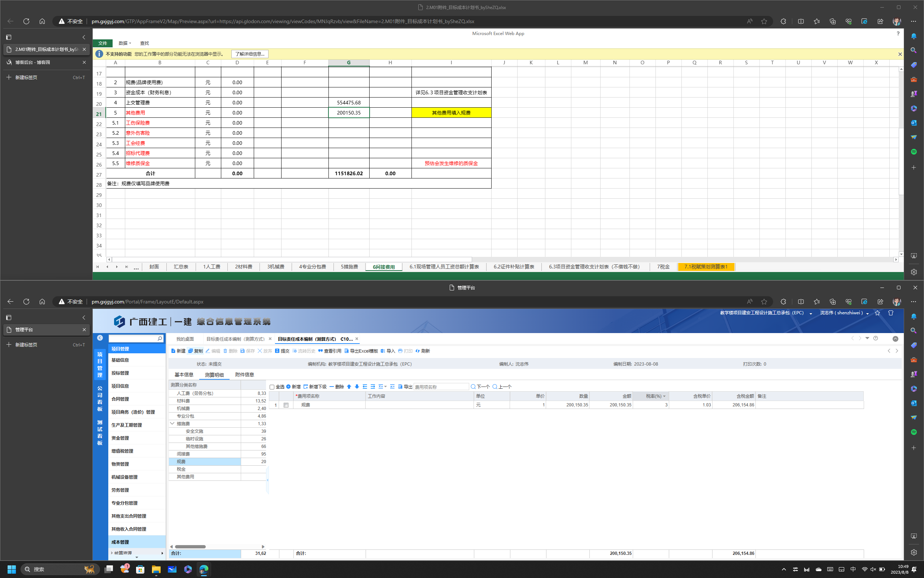Collapse the 措施费 tree node

point(172,423)
